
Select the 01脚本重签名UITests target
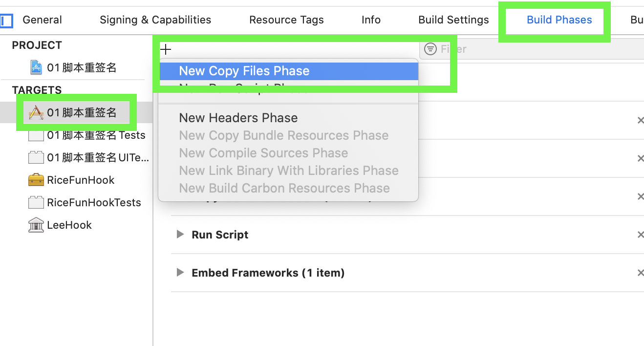(98, 157)
